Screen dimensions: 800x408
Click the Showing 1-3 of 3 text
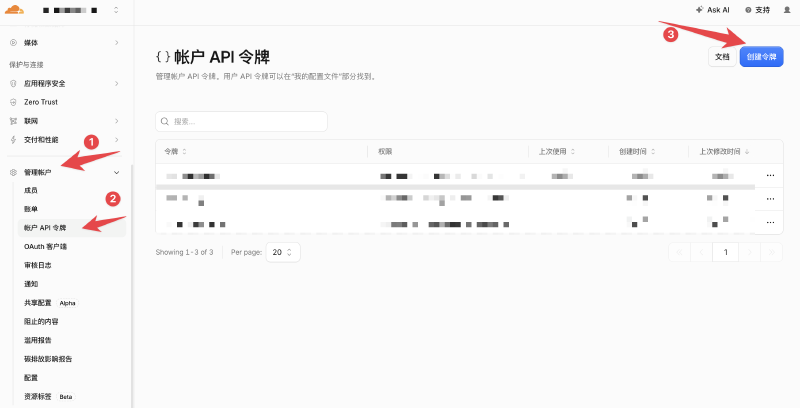[x=184, y=252]
